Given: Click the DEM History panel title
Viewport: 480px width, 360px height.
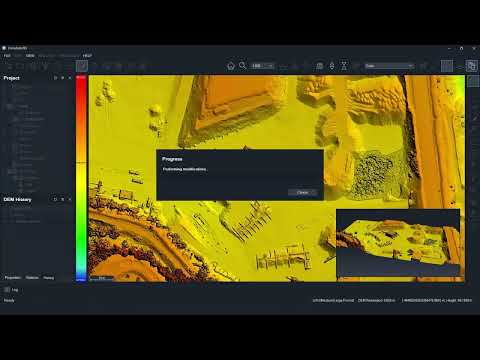Looking at the screenshot, I should [x=17, y=199].
